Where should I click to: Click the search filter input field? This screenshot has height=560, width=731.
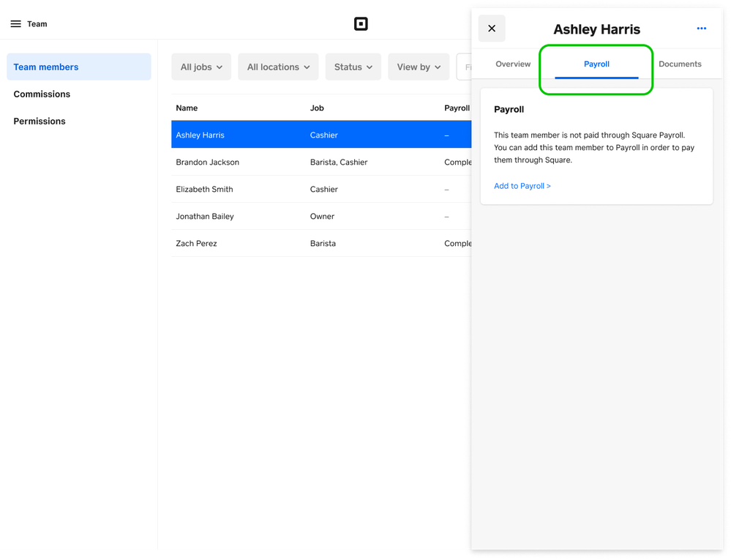click(x=464, y=67)
